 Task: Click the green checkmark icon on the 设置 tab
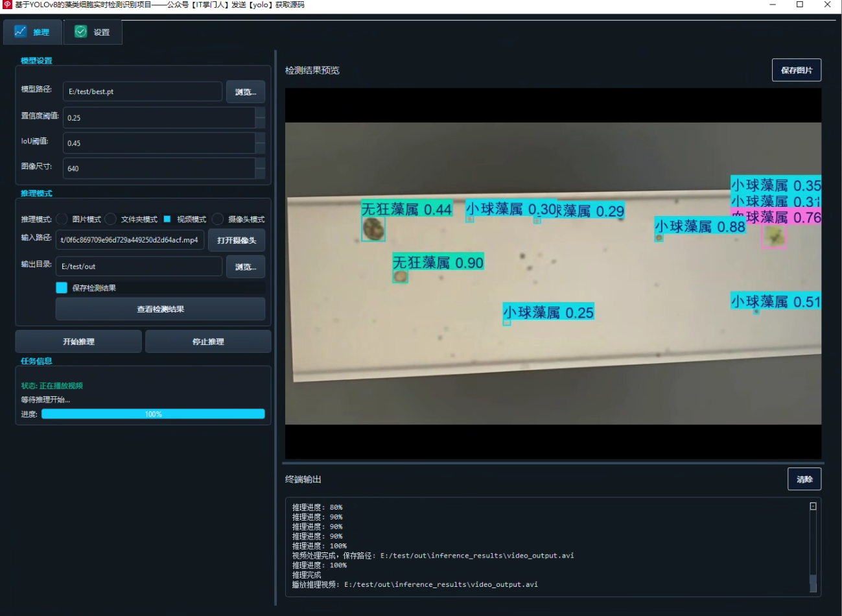[x=80, y=31]
